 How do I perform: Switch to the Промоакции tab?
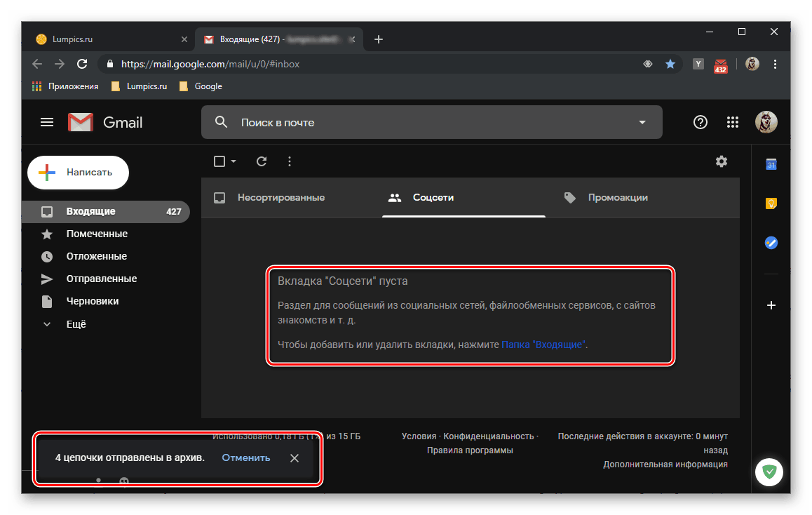click(606, 197)
